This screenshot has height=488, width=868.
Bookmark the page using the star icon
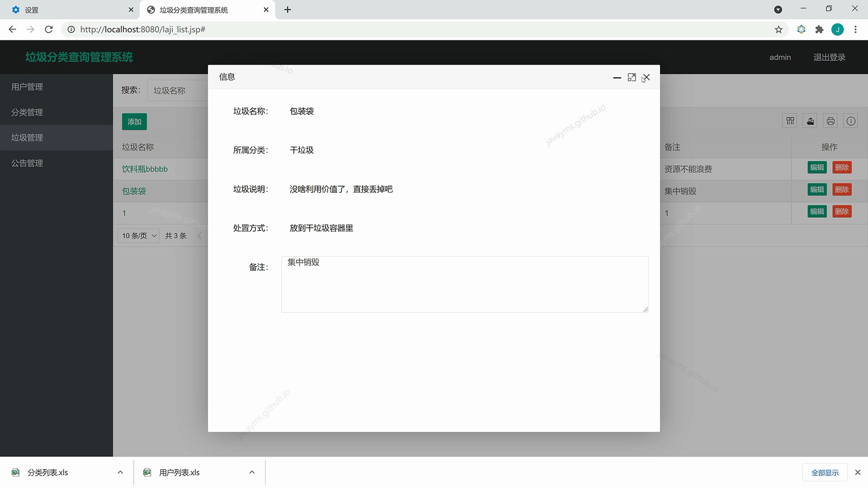pyautogui.click(x=778, y=29)
